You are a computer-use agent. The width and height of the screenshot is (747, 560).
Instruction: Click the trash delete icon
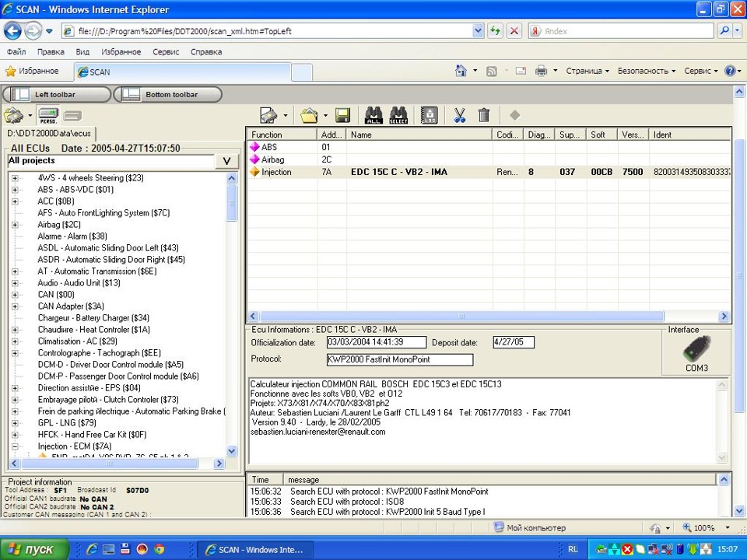(484, 115)
